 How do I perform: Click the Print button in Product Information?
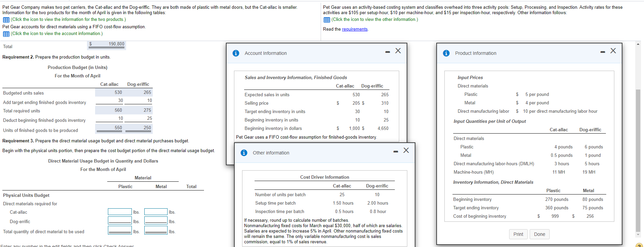click(518, 234)
